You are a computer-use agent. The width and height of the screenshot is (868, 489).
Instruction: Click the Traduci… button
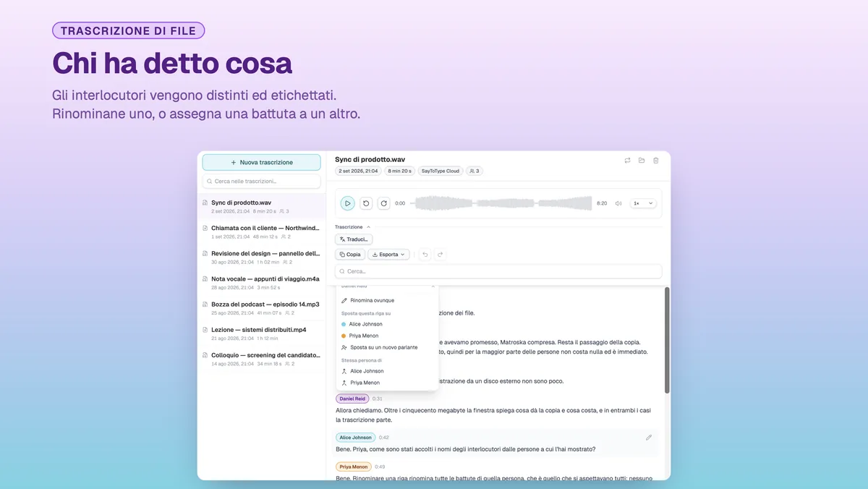pos(354,239)
